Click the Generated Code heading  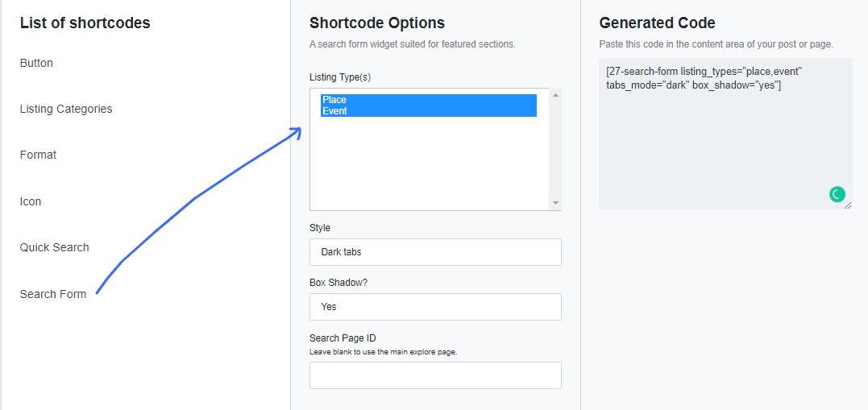[657, 23]
